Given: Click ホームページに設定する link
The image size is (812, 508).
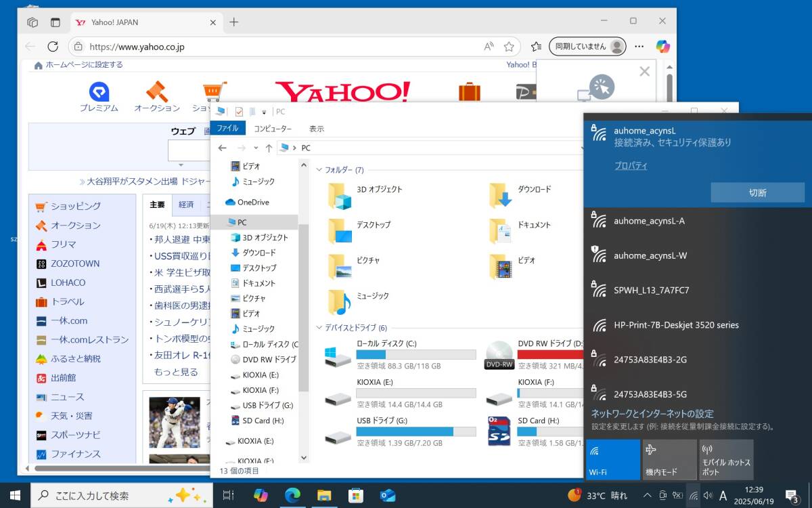Looking at the screenshot, I should click(84, 65).
